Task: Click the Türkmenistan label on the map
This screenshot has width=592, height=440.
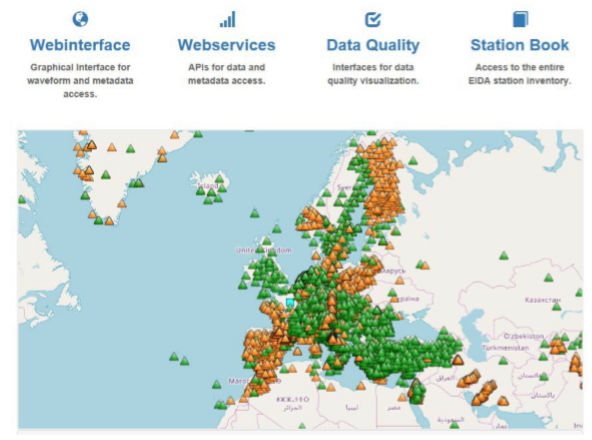Action: pos(505,348)
